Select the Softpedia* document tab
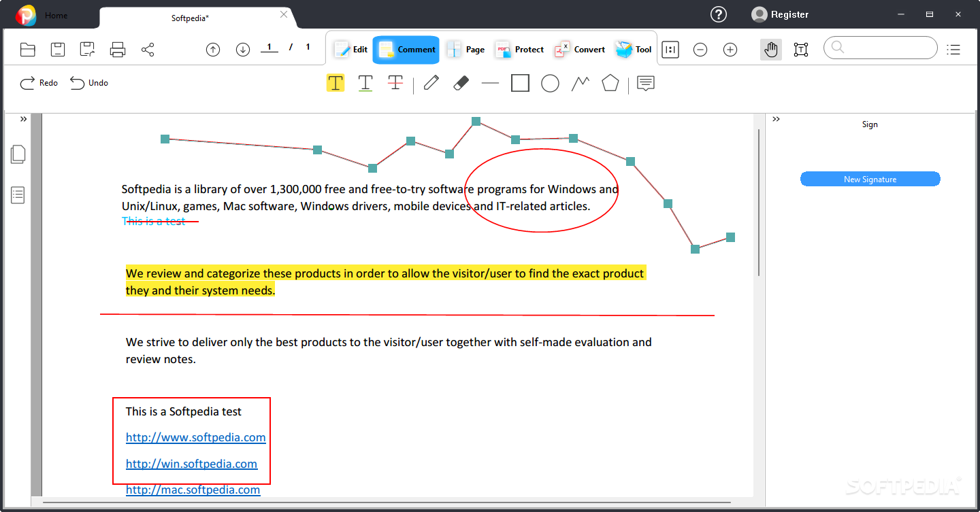 pos(190,18)
